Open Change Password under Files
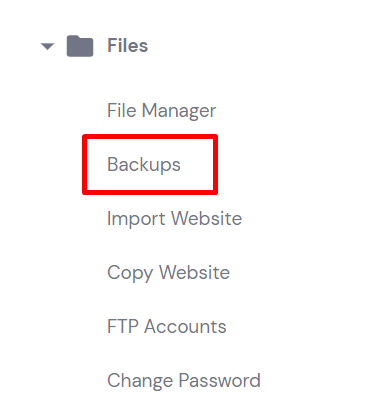Image resolution: width=376 pixels, height=420 pixels. [184, 380]
